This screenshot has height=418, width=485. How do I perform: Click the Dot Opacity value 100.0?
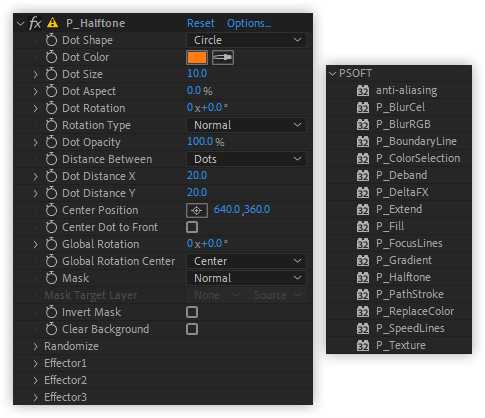200,142
